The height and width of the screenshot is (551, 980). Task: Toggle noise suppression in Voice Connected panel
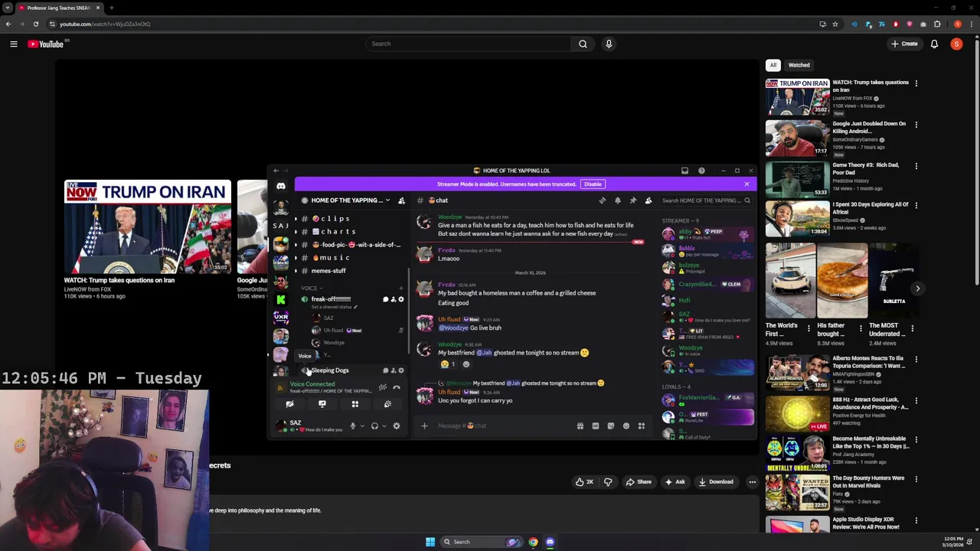coord(382,387)
